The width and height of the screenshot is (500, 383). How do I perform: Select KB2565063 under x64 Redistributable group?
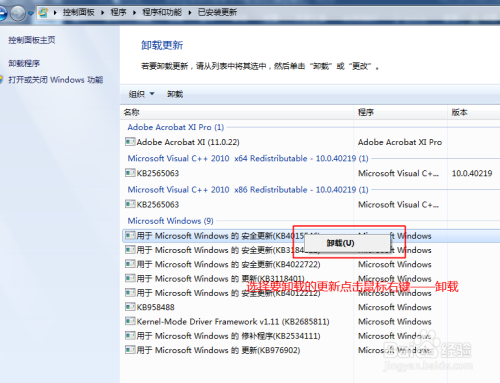[x=158, y=173]
